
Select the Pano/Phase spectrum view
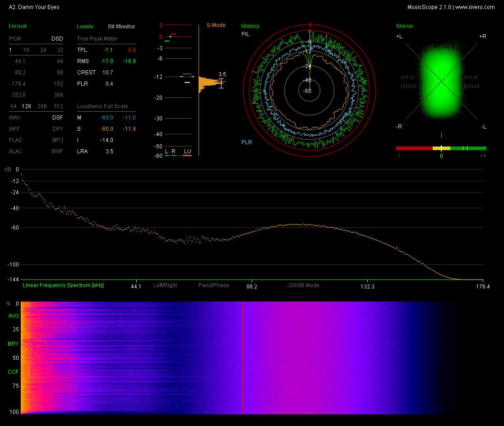pos(213,285)
